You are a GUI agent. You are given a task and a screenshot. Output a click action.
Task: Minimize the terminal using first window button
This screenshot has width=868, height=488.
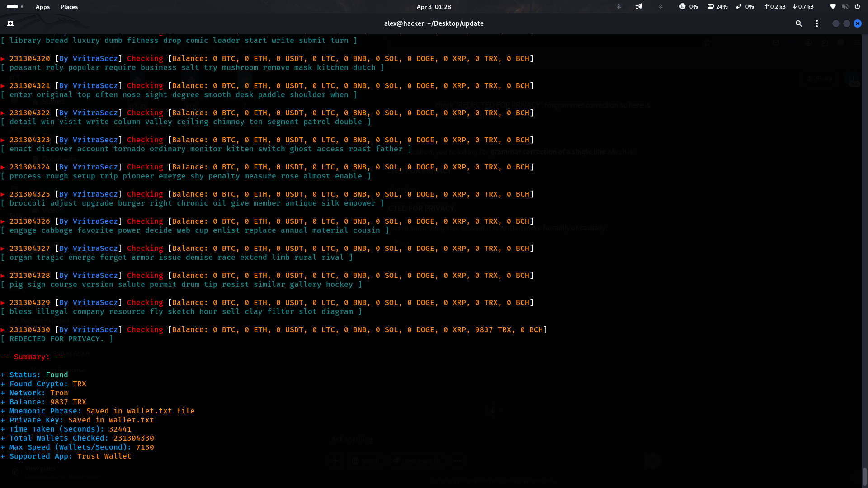click(836, 23)
